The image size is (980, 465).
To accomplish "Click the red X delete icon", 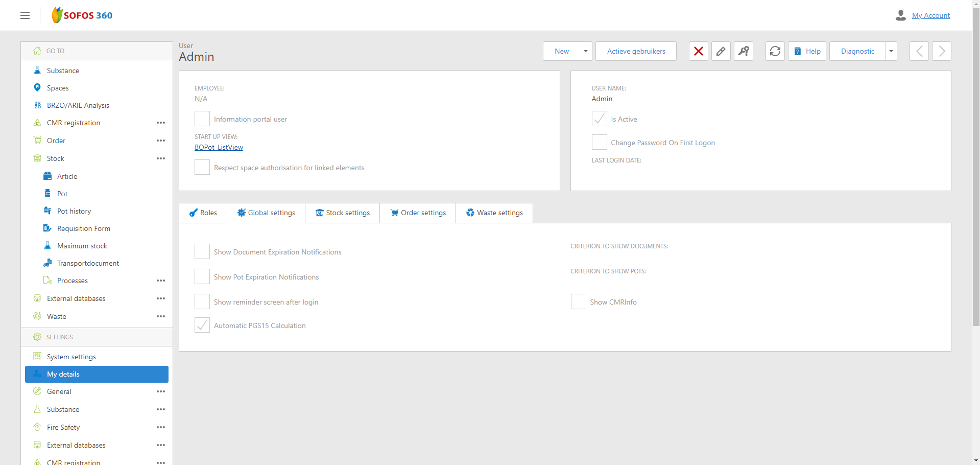I will point(698,51).
